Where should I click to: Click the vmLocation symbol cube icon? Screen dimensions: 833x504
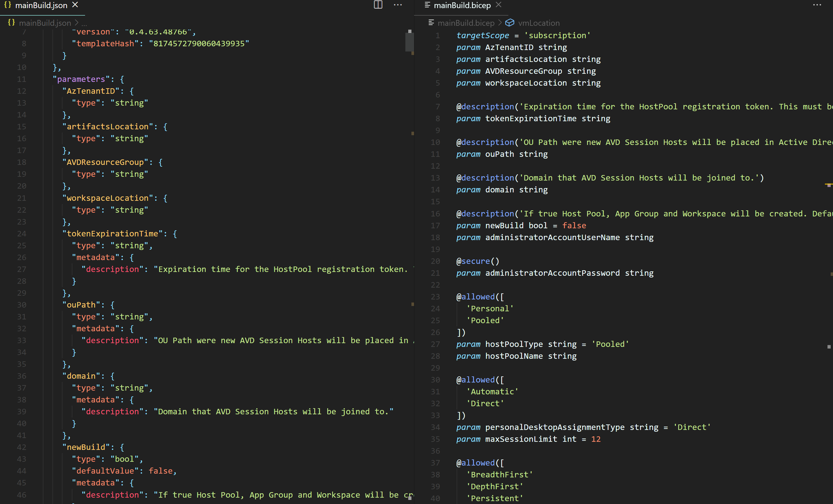510,23
